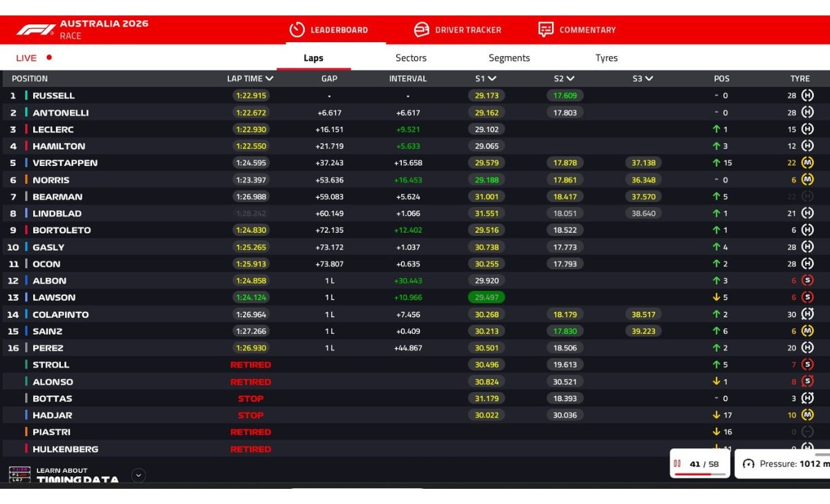
Task: Expand the LAP TIME column dropdown
Action: pos(269,79)
